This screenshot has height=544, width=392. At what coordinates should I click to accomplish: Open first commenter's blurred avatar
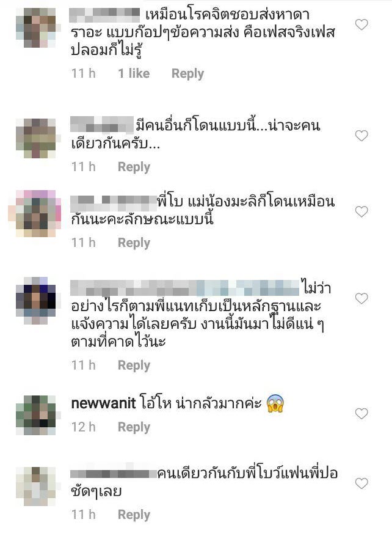coord(36,28)
